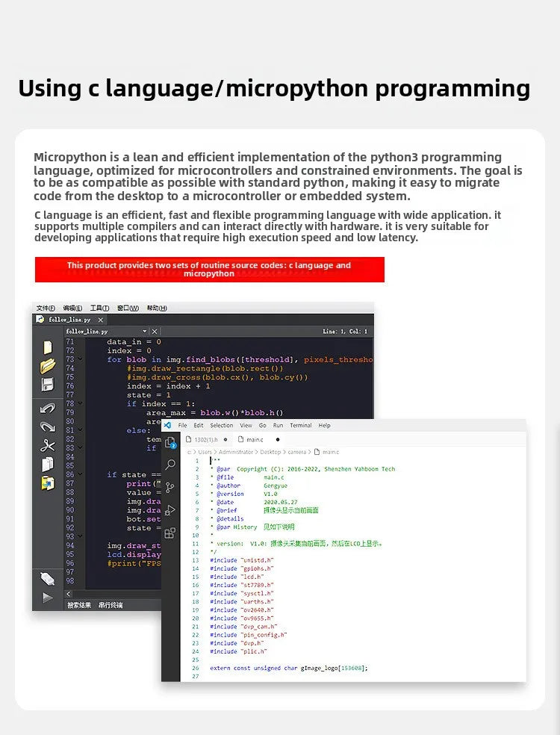
Task: Click the Paste clipboard icon in the Python IDE
Action: (x=47, y=483)
